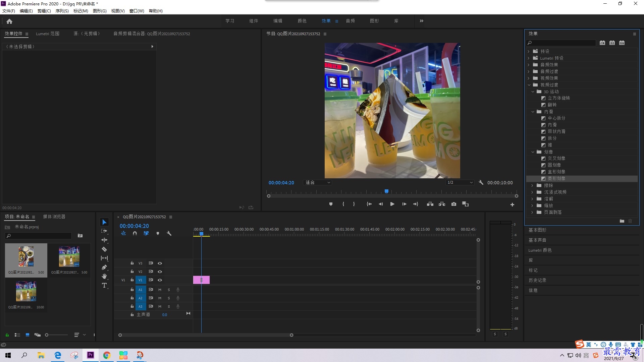Click the Extract button
This screenshot has width=644, height=362.
442,204
